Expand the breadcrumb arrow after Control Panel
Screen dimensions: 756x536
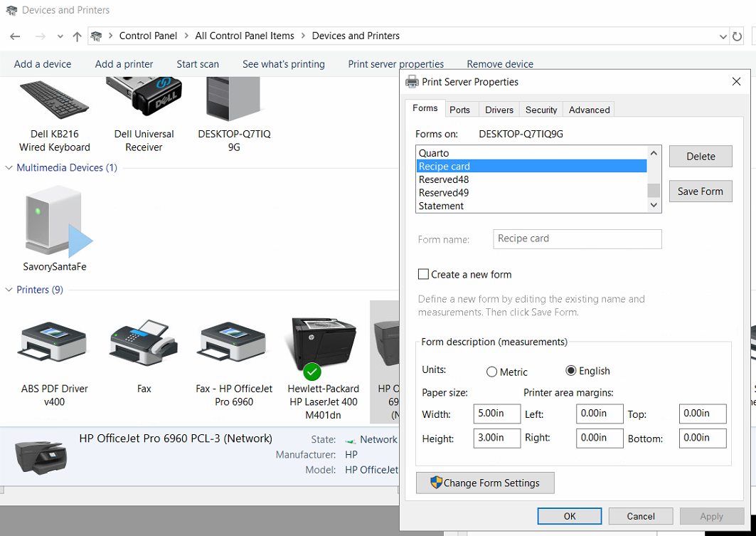(186, 36)
